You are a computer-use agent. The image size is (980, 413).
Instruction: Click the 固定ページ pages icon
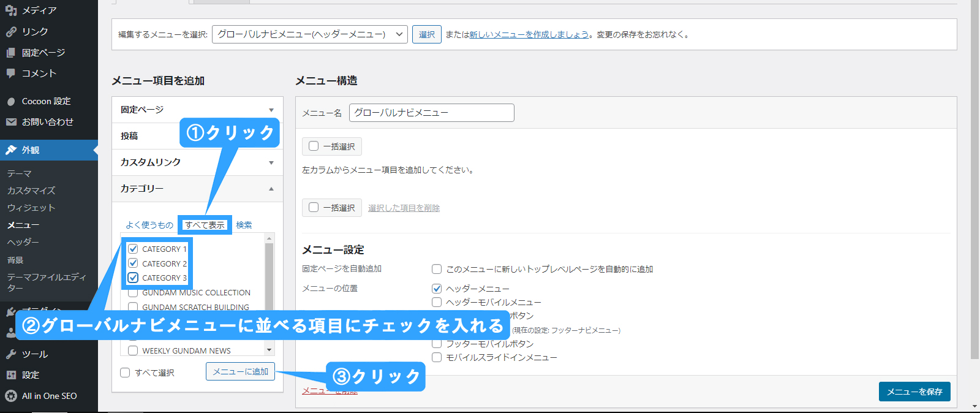coord(11,53)
